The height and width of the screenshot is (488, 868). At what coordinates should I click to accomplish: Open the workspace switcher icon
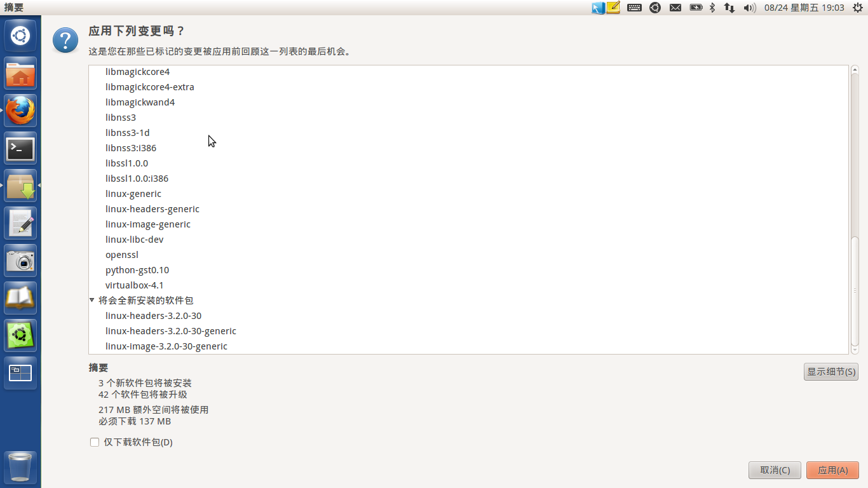click(20, 373)
